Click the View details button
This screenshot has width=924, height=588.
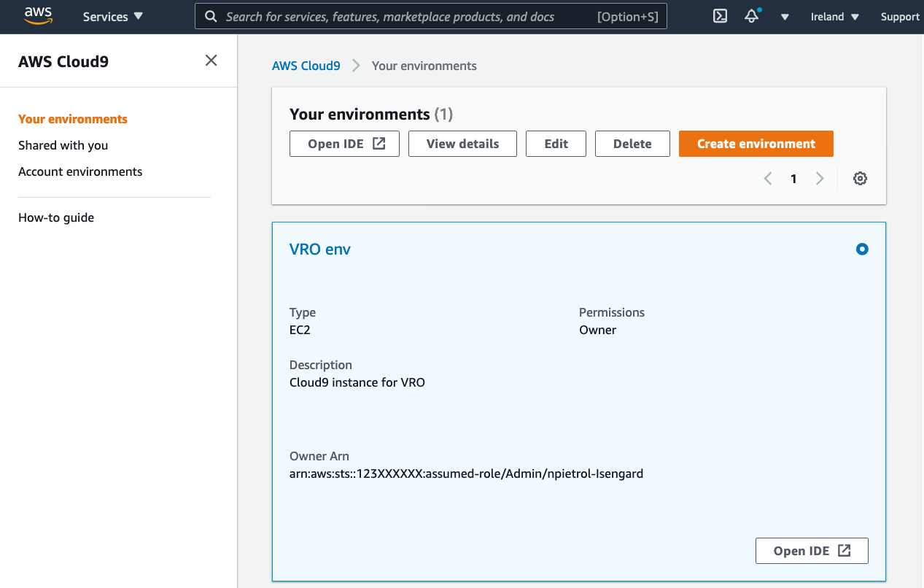click(462, 144)
